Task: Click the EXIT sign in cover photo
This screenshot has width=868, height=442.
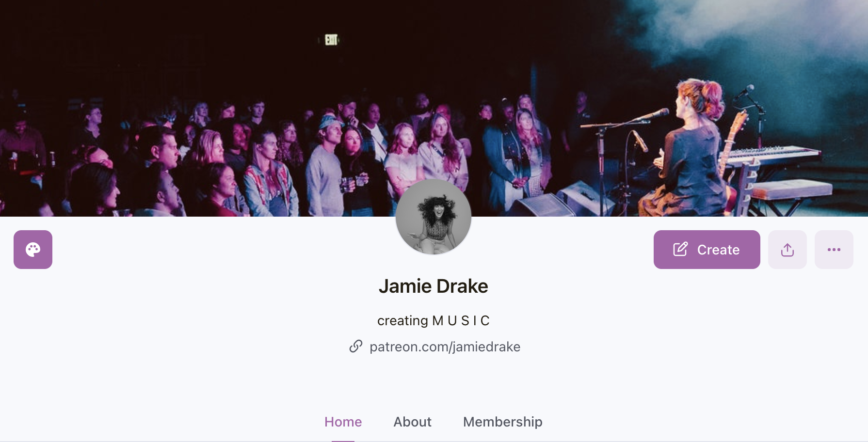Action: click(x=331, y=40)
